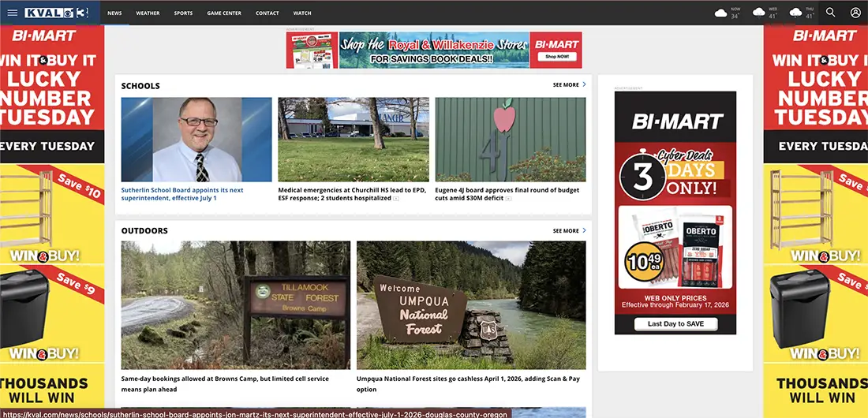Select the News menu item
This screenshot has width=868, height=418.
point(114,13)
